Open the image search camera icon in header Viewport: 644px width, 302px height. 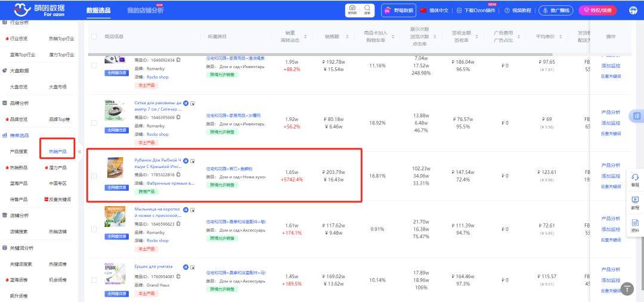click(352, 10)
